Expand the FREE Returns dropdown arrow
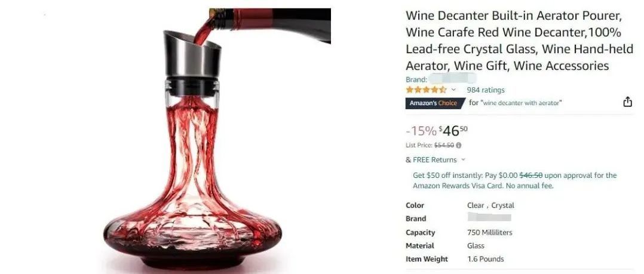Screen dimensions: 644x274 464,160
